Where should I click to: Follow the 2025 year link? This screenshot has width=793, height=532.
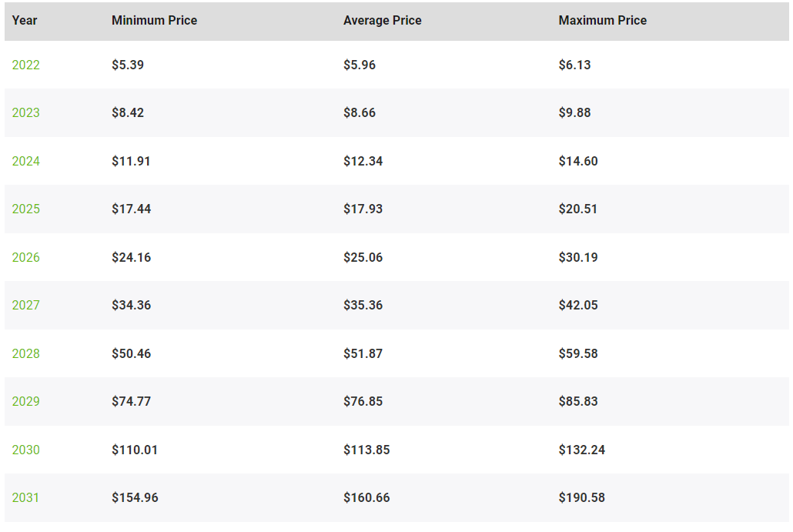[x=26, y=209]
